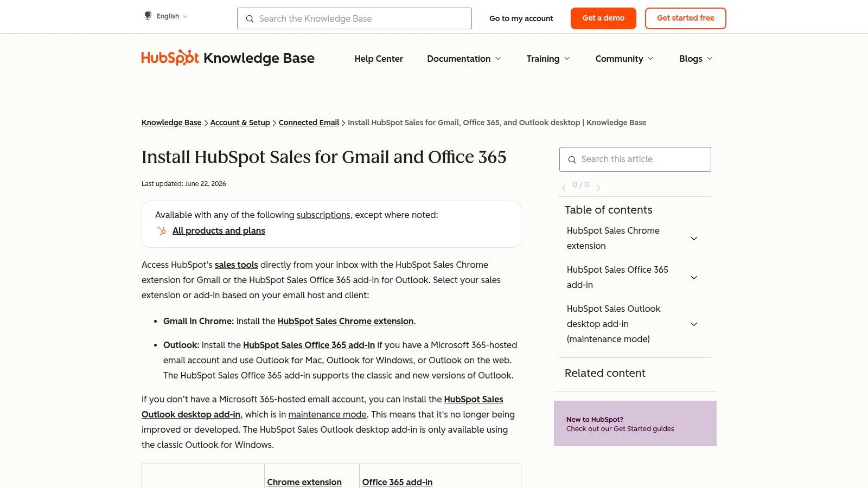The width and height of the screenshot is (868, 488).
Task: Jump to Outlook desktop add-in contents entry
Action: (614, 324)
